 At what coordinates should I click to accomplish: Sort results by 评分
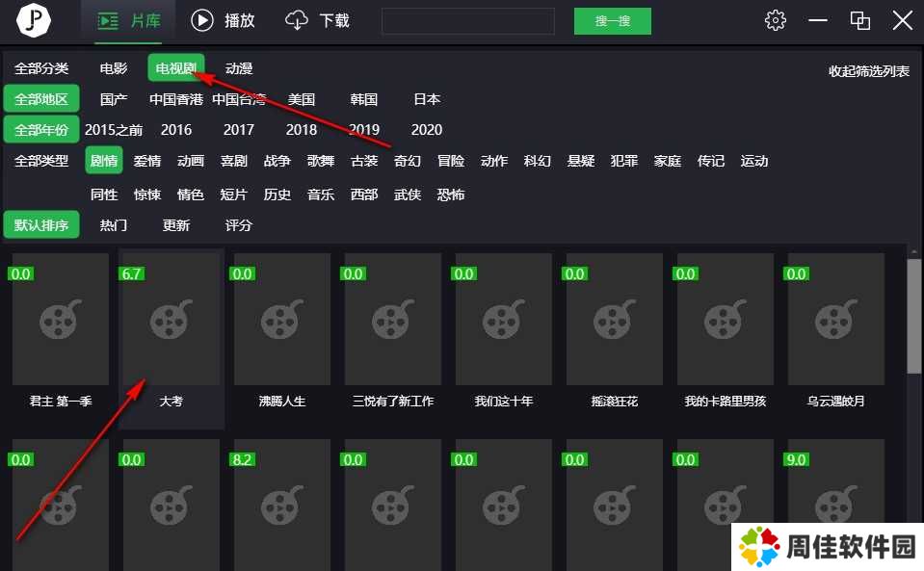[239, 225]
